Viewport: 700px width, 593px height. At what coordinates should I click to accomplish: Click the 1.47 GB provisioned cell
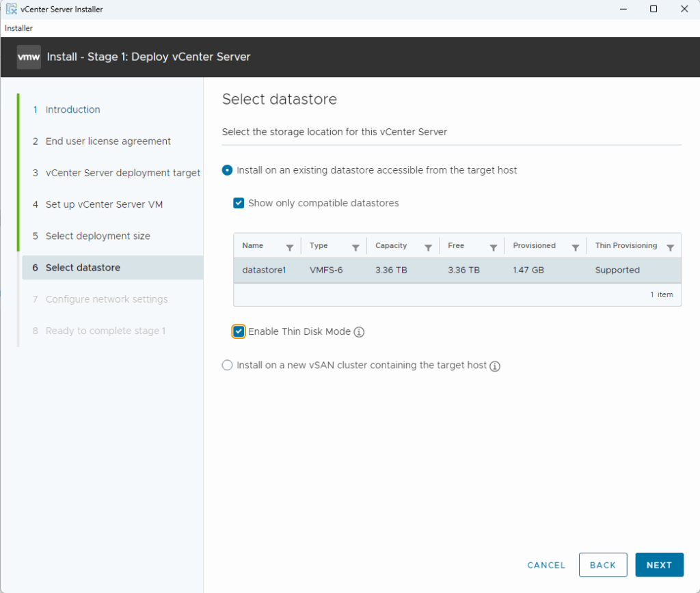click(528, 271)
